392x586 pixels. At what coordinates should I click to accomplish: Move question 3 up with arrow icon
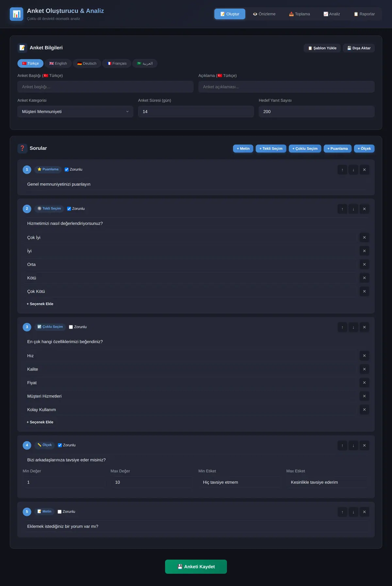click(x=342, y=327)
